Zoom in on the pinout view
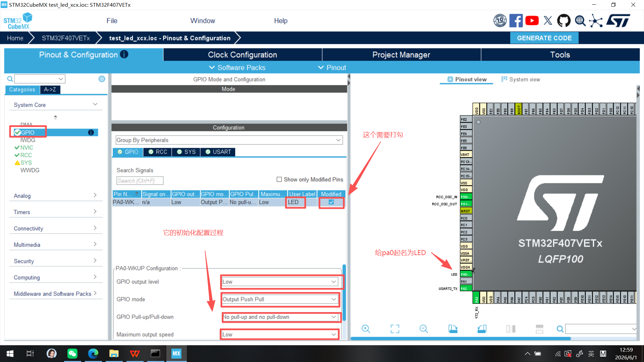Viewport: 644px width, 362px height. click(x=366, y=329)
